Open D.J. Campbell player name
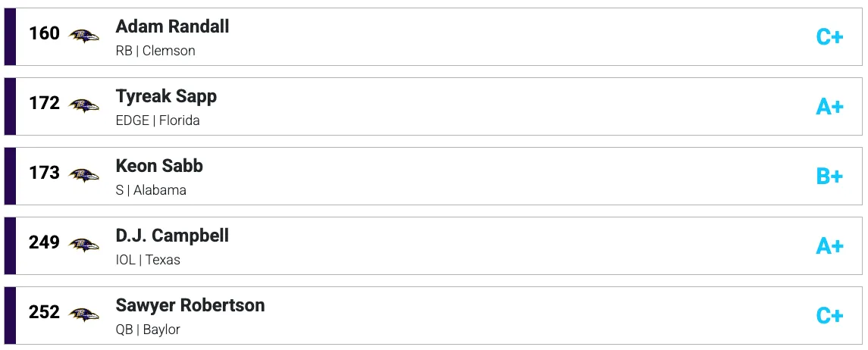Viewport: 868px width, 350px height. [172, 236]
